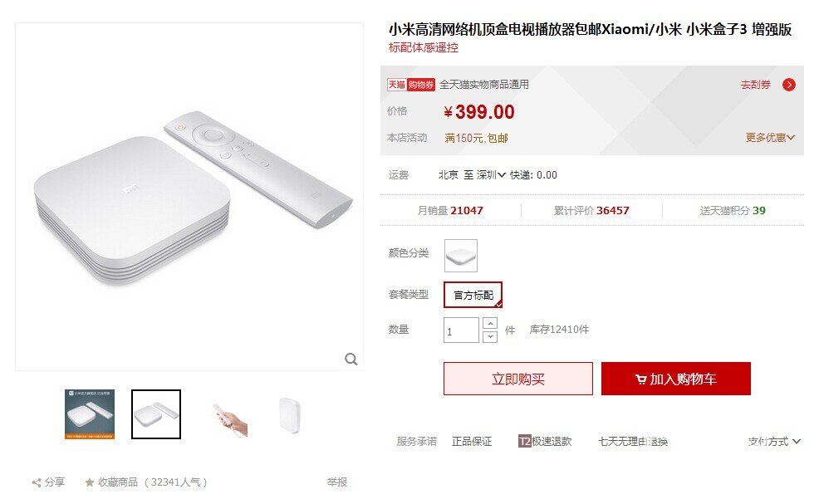Click the magnifier zoom icon on product image
Viewport: 819px width, 504px height.
coord(351,359)
